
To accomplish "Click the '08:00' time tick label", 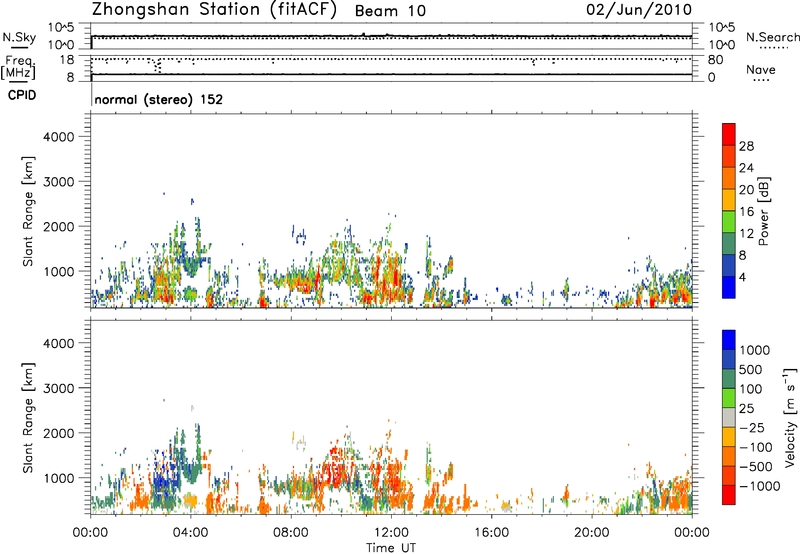I will pyautogui.click(x=290, y=533).
